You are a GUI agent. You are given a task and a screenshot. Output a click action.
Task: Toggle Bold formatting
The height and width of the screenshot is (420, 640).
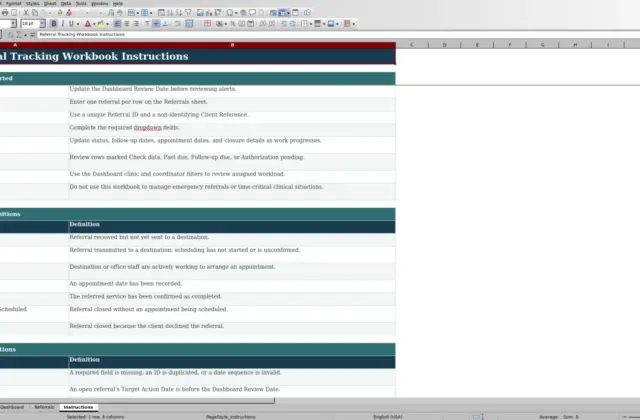(x=54, y=24)
